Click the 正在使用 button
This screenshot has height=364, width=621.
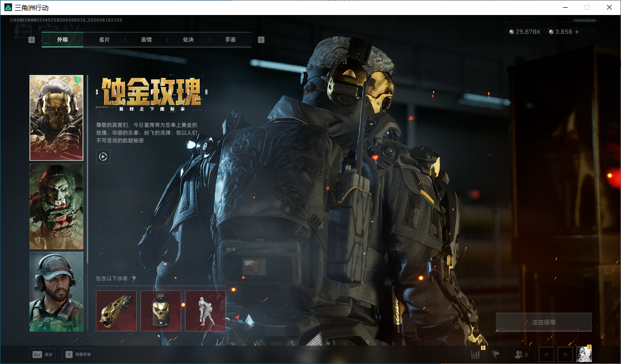(x=543, y=322)
